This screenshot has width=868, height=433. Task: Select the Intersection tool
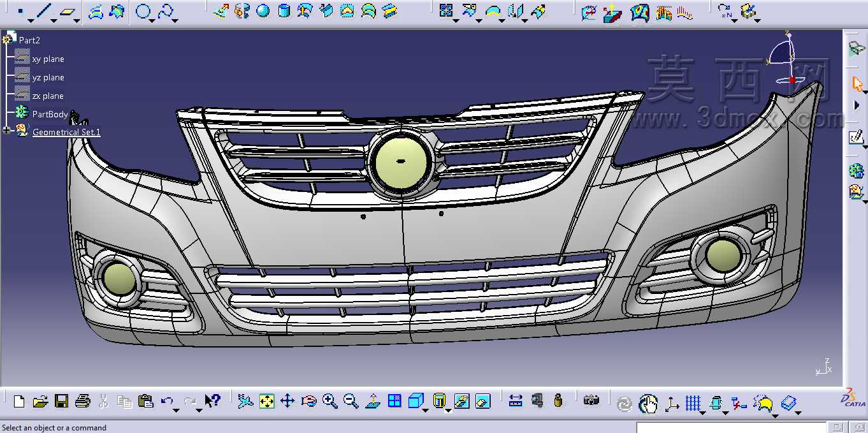[117, 11]
